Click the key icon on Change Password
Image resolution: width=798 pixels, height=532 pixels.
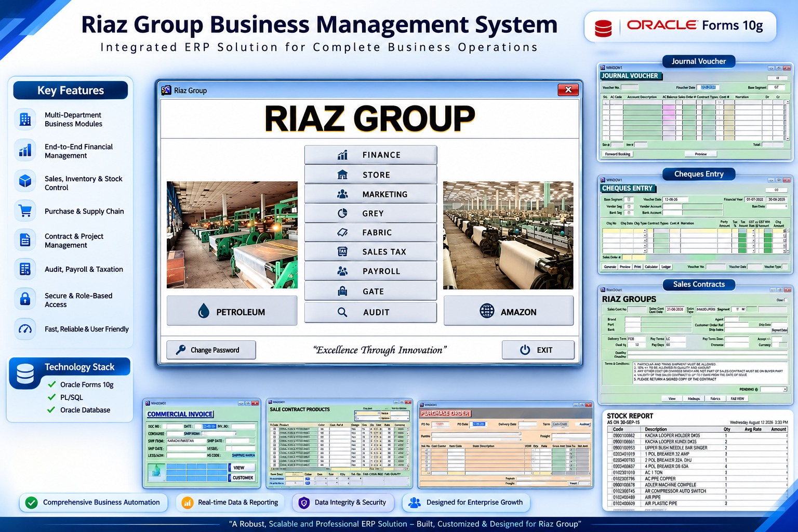(181, 350)
